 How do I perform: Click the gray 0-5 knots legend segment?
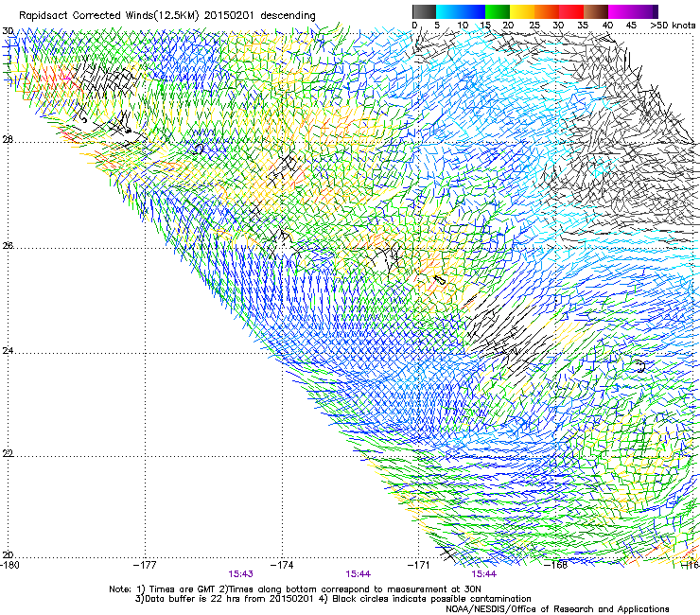coord(424,11)
